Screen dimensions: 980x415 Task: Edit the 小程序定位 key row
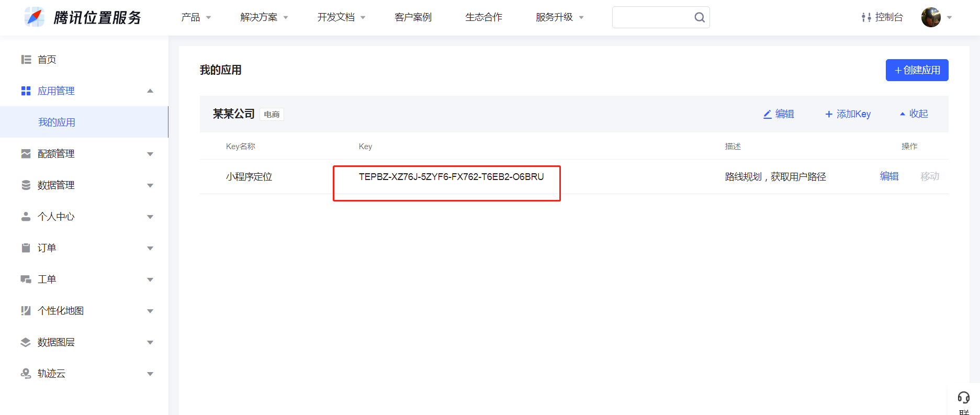[889, 176]
